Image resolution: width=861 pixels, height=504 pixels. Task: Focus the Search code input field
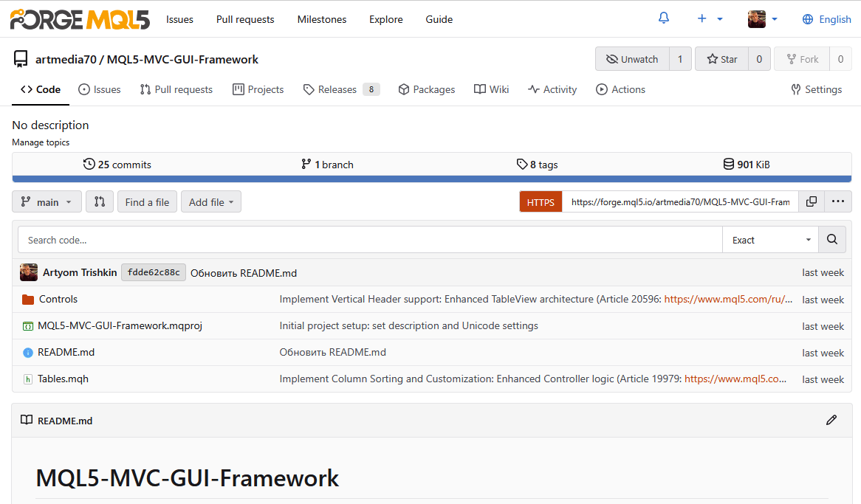[369, 240]
